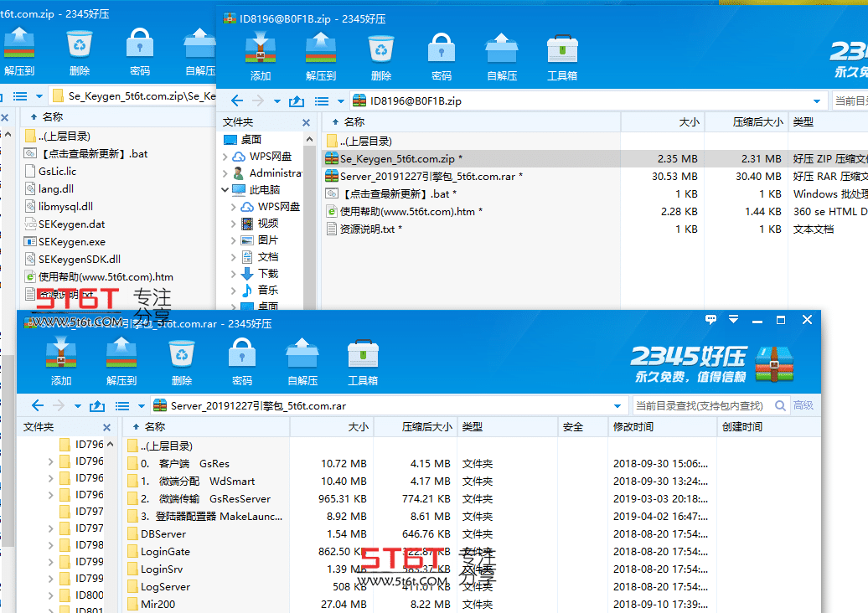Sort by 大小 column in Server rar window
Viewport: 868px width, 613px height.
(332, 426)
